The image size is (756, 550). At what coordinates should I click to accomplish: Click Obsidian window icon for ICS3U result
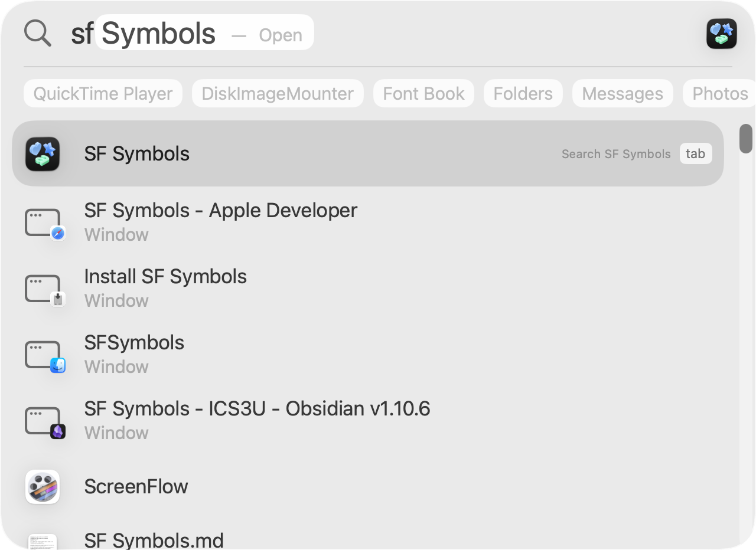tap(44, 422)
